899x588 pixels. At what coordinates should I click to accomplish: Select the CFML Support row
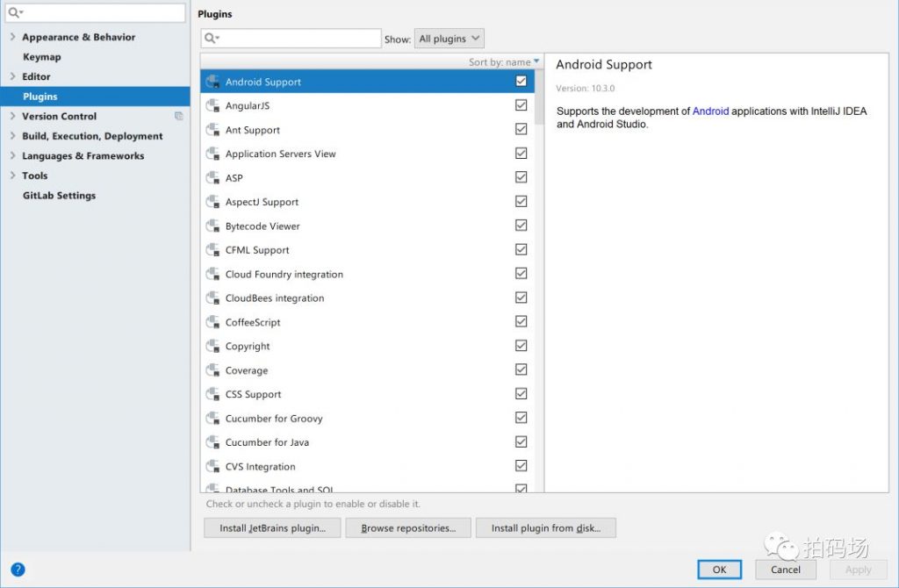(x=368, y=250)
